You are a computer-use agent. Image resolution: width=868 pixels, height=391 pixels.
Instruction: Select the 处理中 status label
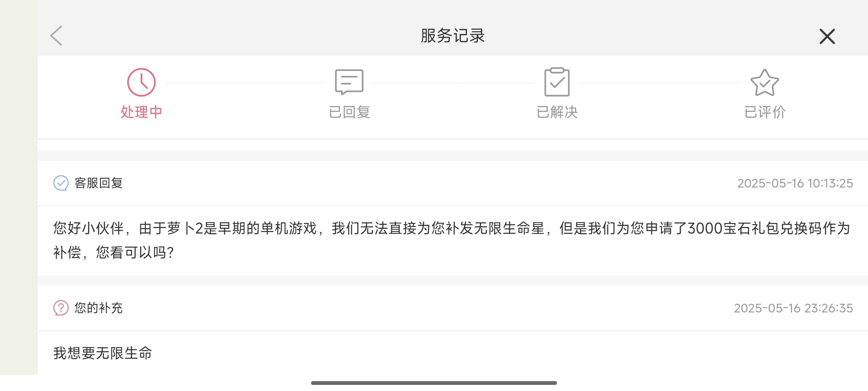pyautogui.click(x=141, y=112)
